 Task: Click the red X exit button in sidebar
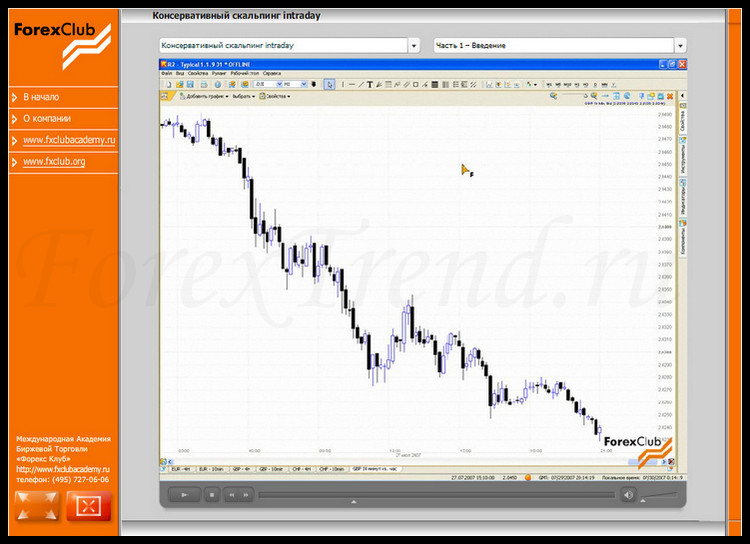[x=88, y=506]
